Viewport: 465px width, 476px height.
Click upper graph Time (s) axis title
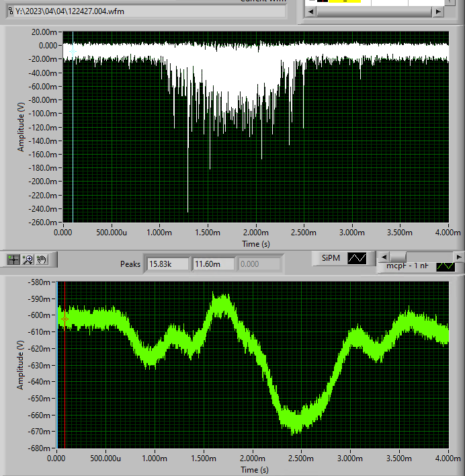[256, 244]
